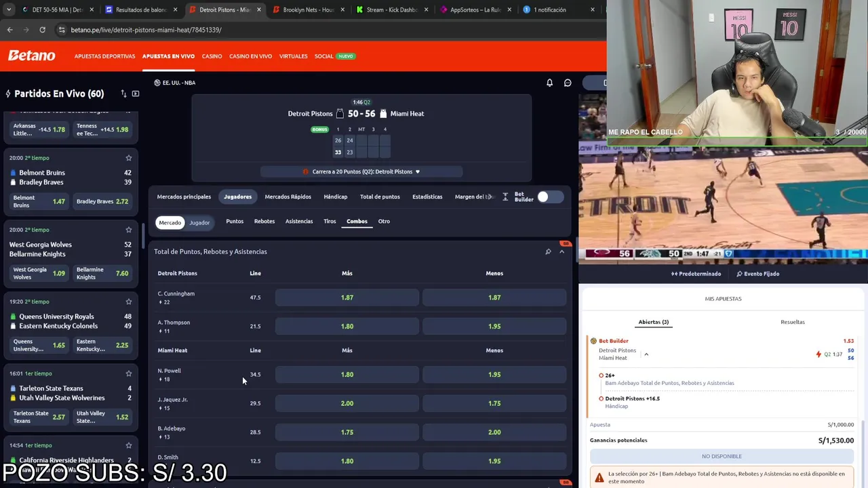Switch to Evento Fijado mode
This screenshot has width=868, height=488.
[757, 274]
